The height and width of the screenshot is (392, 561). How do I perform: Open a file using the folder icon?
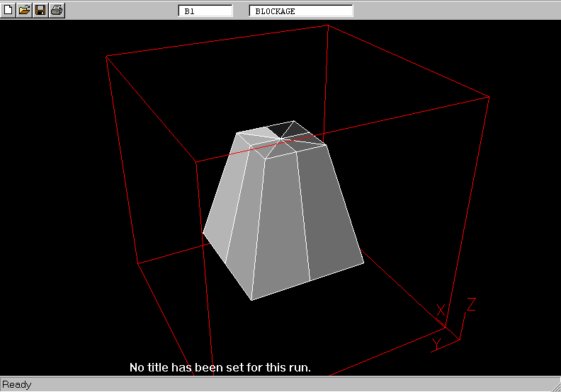click(25, 10)
